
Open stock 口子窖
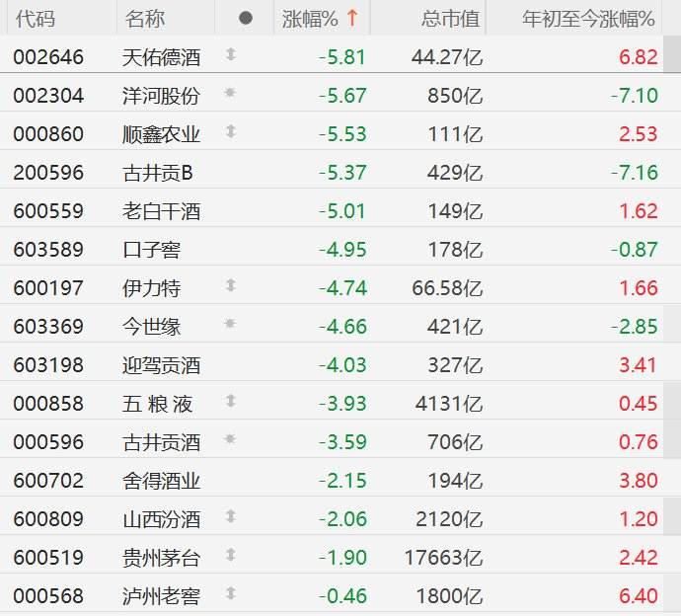coord(151,250)
